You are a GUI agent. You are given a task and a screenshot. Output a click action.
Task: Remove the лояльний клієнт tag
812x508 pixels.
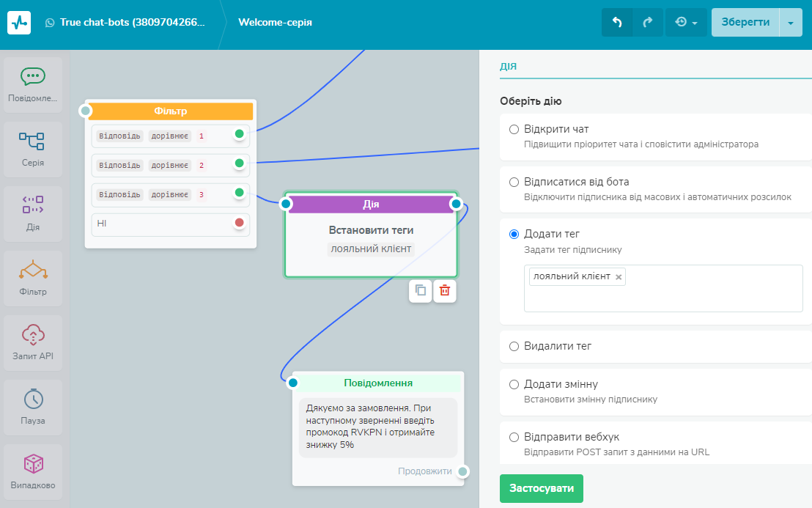tap(619, 277)
